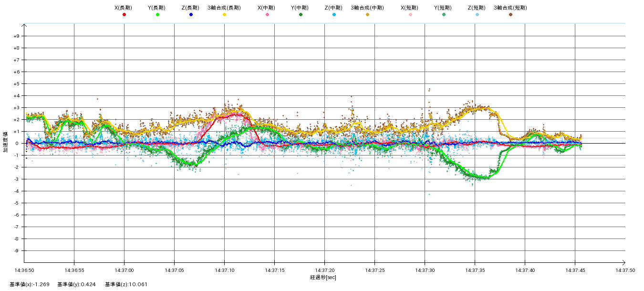Click the bright green Y(長期) legend dot
The height and width of the screenshot is (291, 644).
click(157, 15)
